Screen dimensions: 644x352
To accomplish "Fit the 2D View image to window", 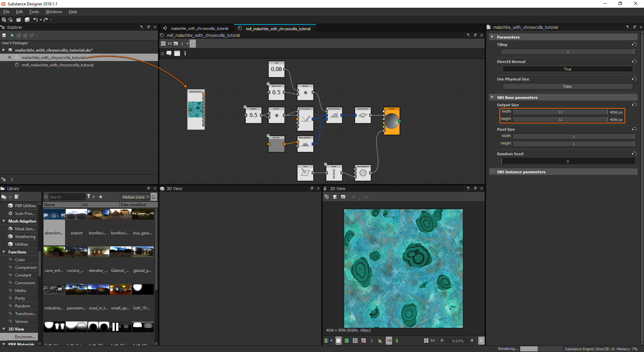I will 426,341.
